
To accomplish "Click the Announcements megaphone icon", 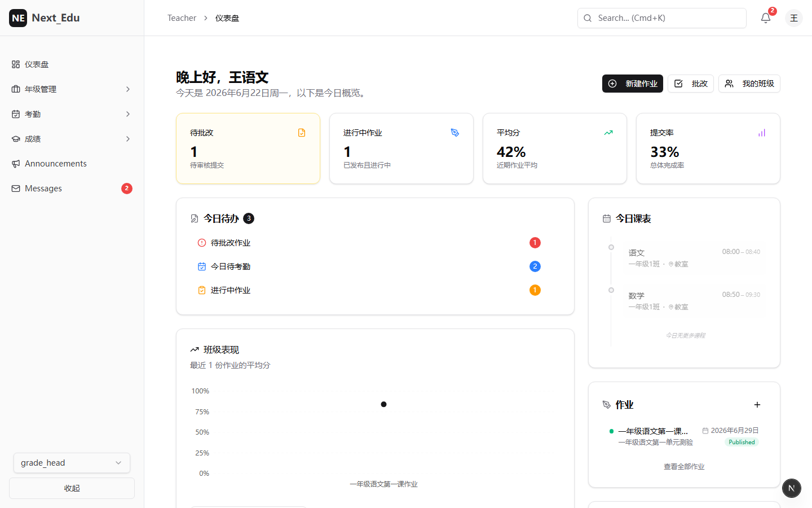I will pos(16,164).
